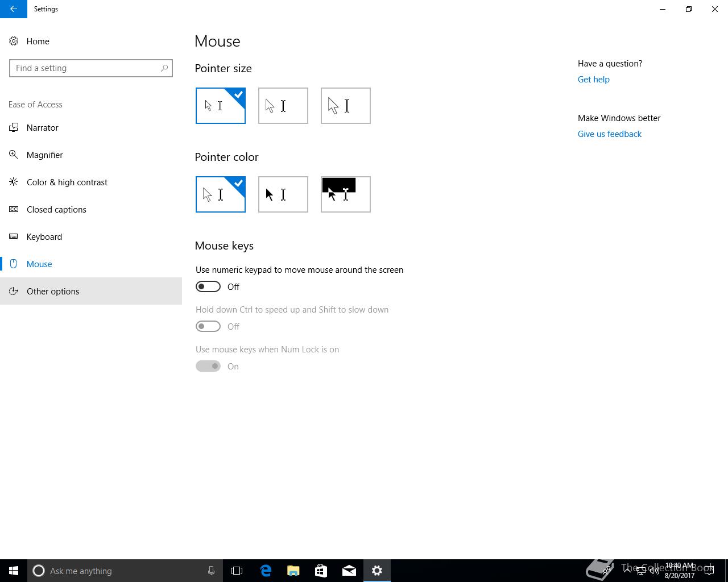The image size is (728, 582).
Task: Focus the Find a setting search box
Action: coord(91,68)
